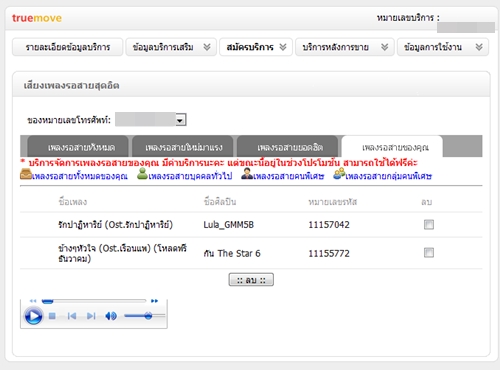Tick delete checkbox for song 11155772

coord(429,253)
